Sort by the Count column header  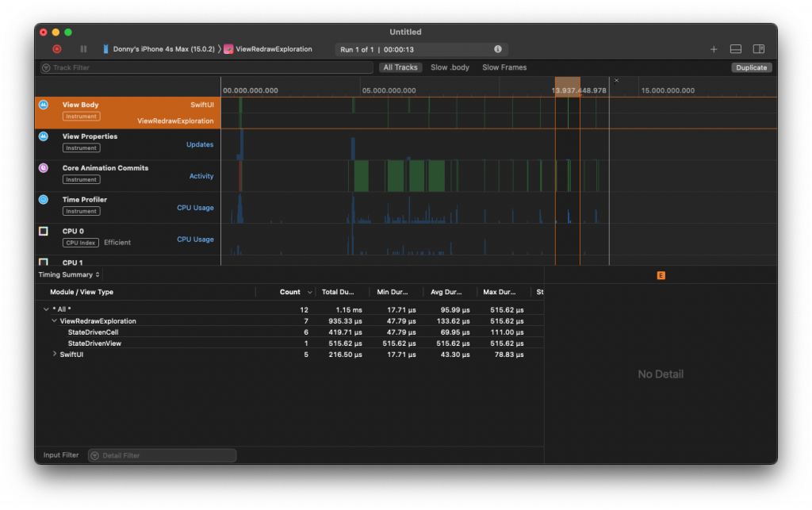pyautogui.click(x=290, y=292)
